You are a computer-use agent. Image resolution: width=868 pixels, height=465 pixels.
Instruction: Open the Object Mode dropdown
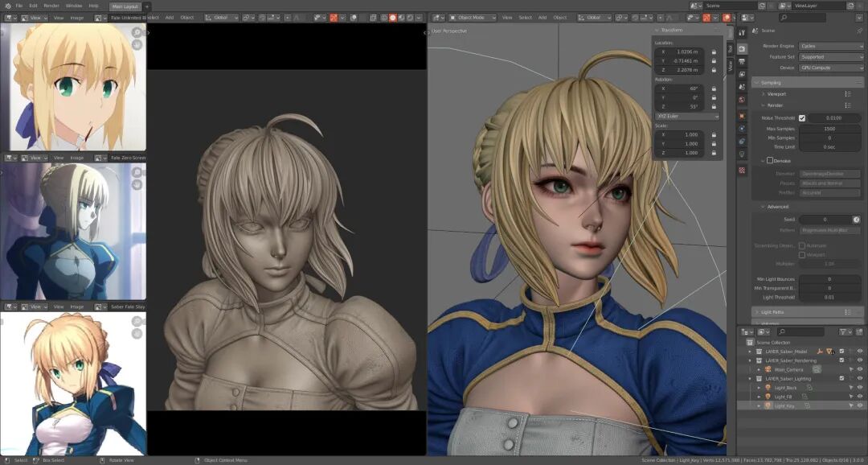click(473, 18)
